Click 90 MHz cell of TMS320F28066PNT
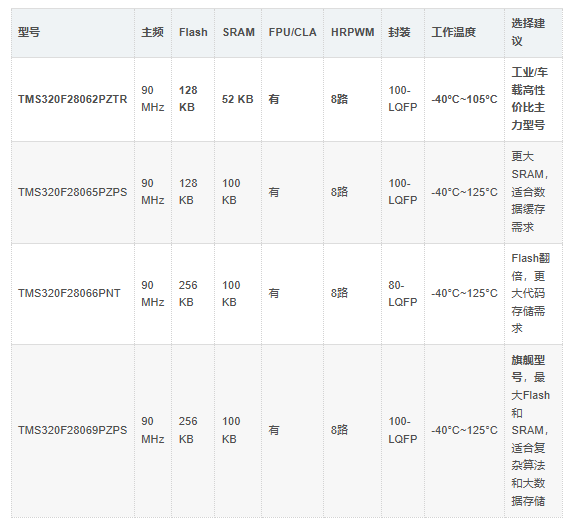 tap(152, 294)
